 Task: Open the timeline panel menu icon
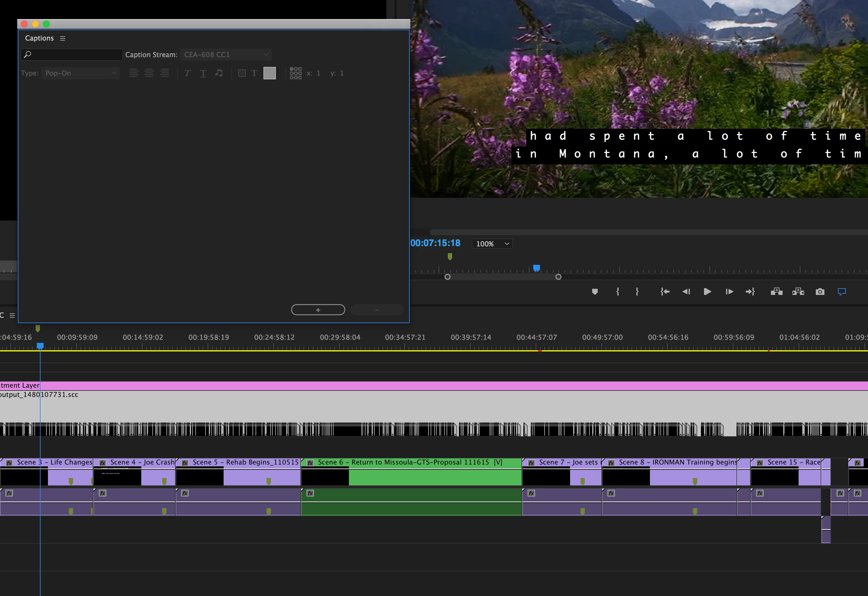click(x=12, y=316)
